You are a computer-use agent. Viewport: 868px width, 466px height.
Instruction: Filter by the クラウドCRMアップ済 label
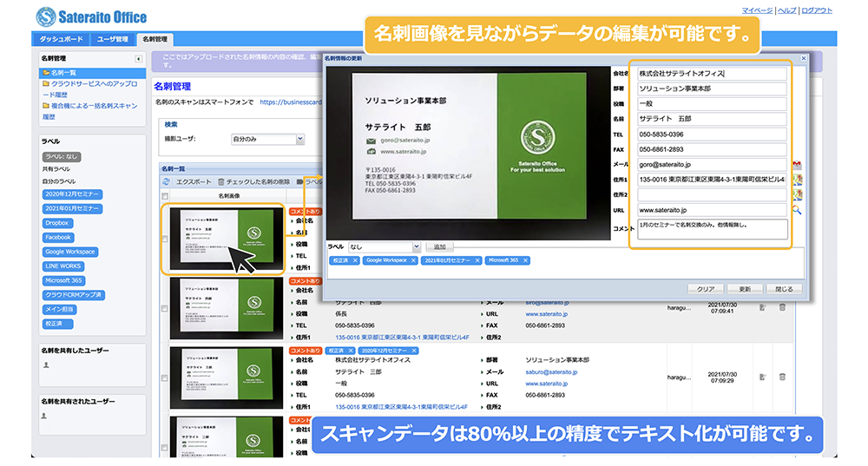tap(74, 295)
